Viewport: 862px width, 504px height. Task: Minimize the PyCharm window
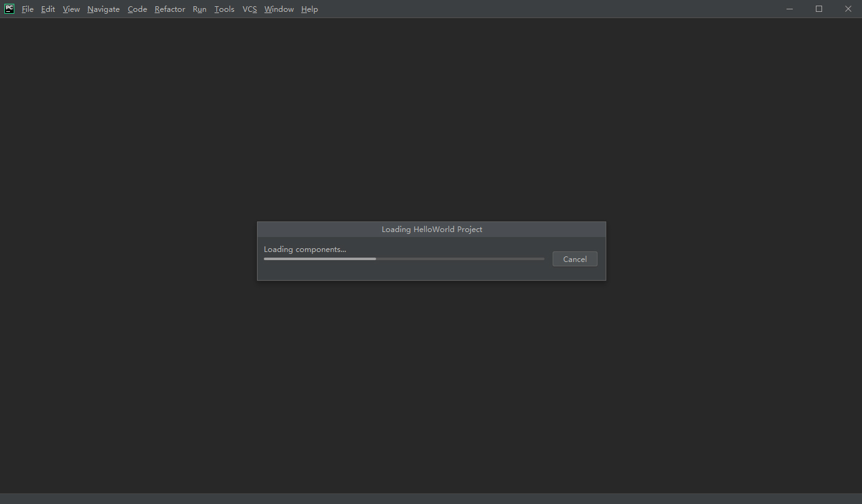[790, 9]
